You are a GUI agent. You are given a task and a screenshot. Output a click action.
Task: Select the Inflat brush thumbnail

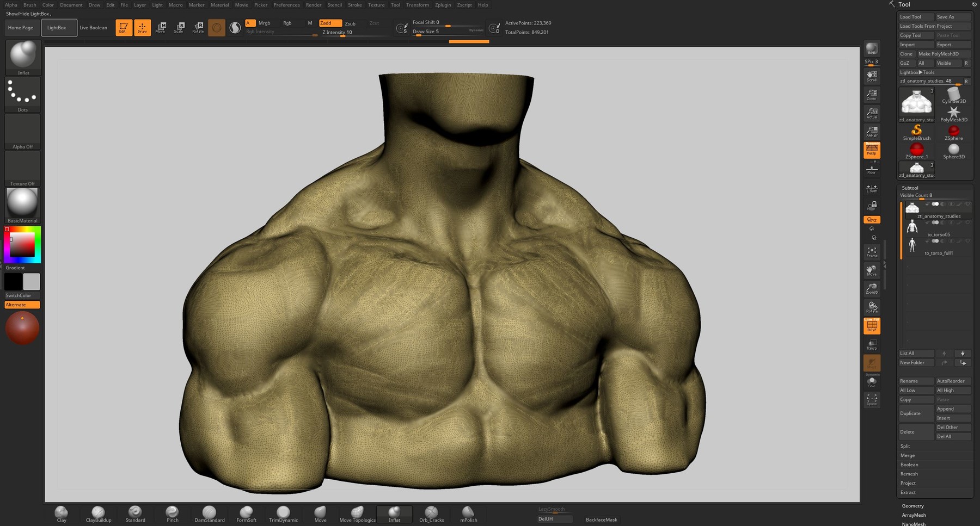22,56
